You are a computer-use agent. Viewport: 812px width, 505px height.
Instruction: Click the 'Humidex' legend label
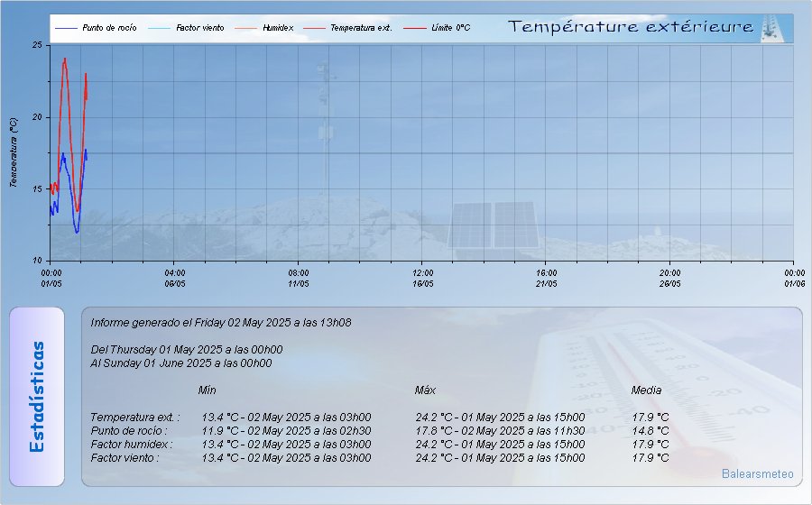pyautogui.click(x=278, y=28)
